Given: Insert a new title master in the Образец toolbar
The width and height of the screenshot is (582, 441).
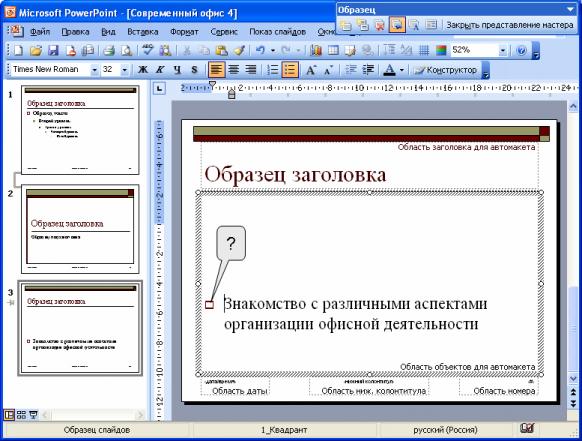Looking at the screenshot, I should pyautogui.click(x=363, y=25).
